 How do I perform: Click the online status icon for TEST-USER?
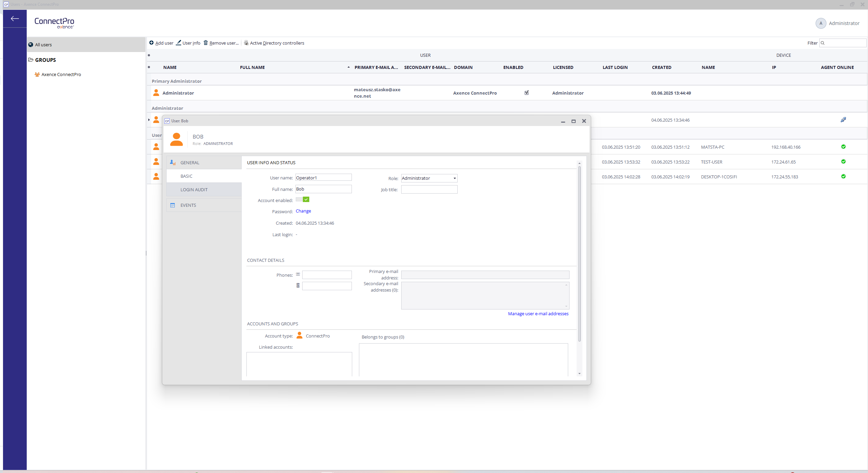[843, 161]
